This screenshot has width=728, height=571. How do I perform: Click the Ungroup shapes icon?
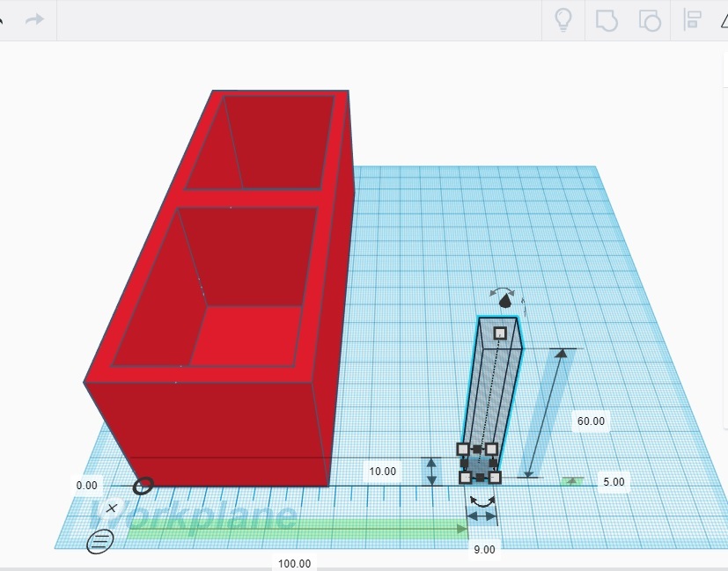pyautogui.click(x=650, y=21)
